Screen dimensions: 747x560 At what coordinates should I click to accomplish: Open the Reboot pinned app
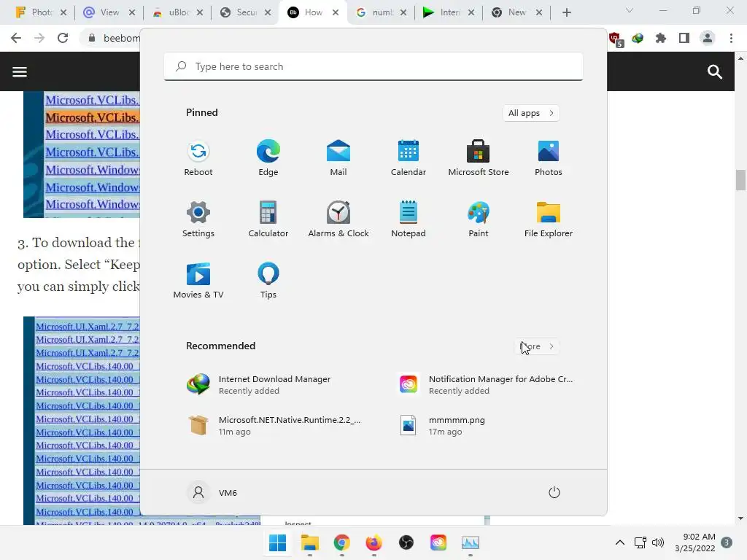(x=198, y=158)
